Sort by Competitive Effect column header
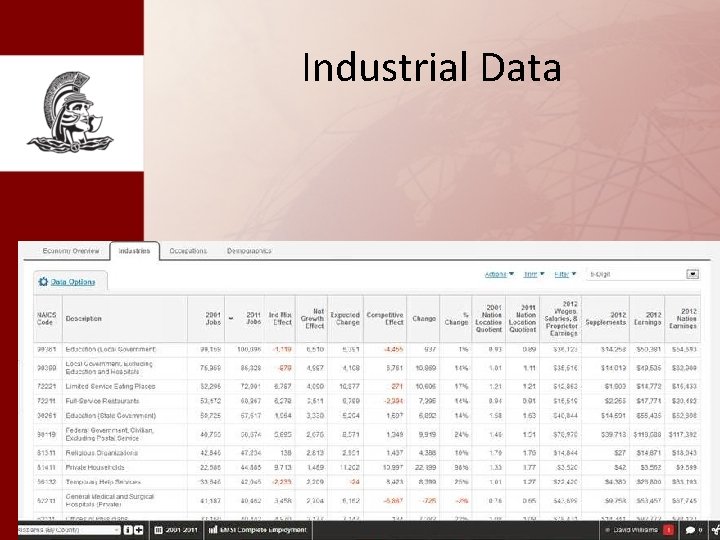Screen dimensions: 720x540 pyautogui.click(x=385, y=319)
